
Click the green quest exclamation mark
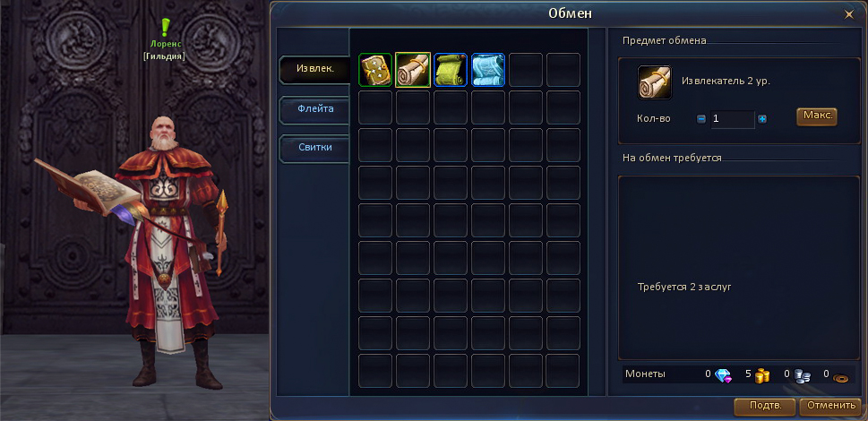coord(165,27)
